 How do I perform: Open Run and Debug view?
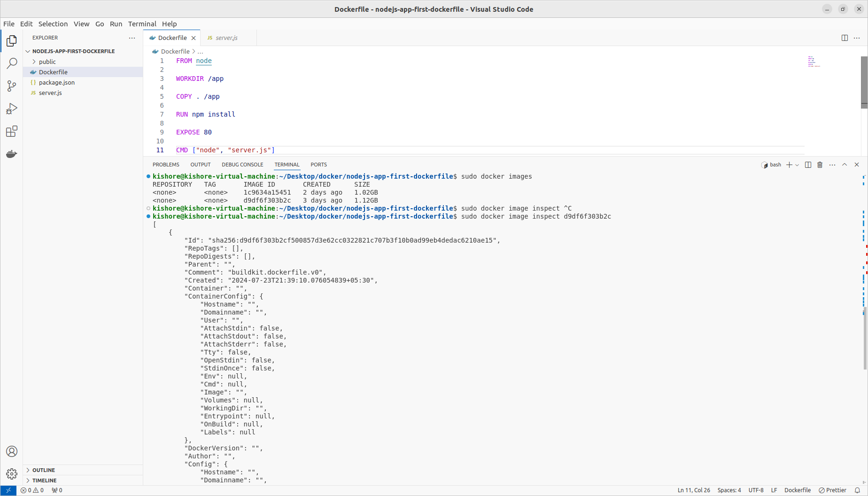[12, 109]
